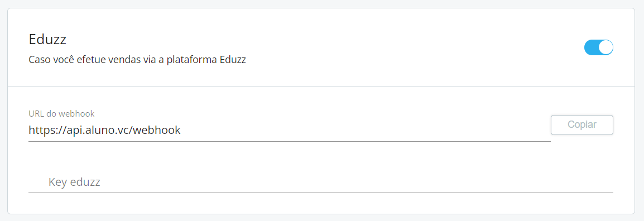Focus the Key eduzz input field

click(321, 182)
